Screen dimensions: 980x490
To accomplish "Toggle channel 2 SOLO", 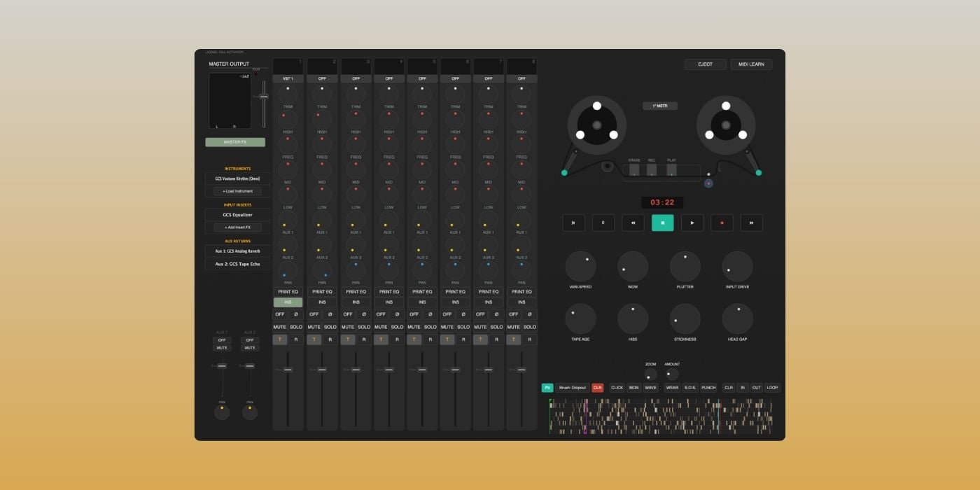I will coord(330,327).
